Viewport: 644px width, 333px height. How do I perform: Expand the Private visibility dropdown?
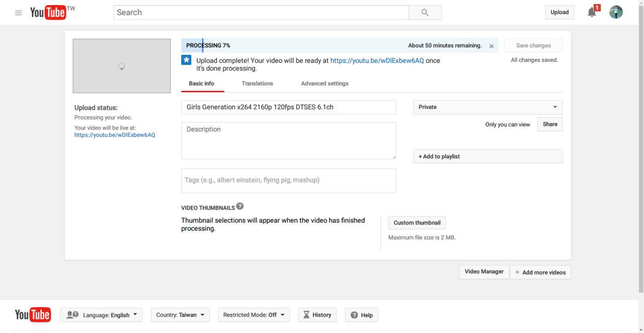[487, 107]
